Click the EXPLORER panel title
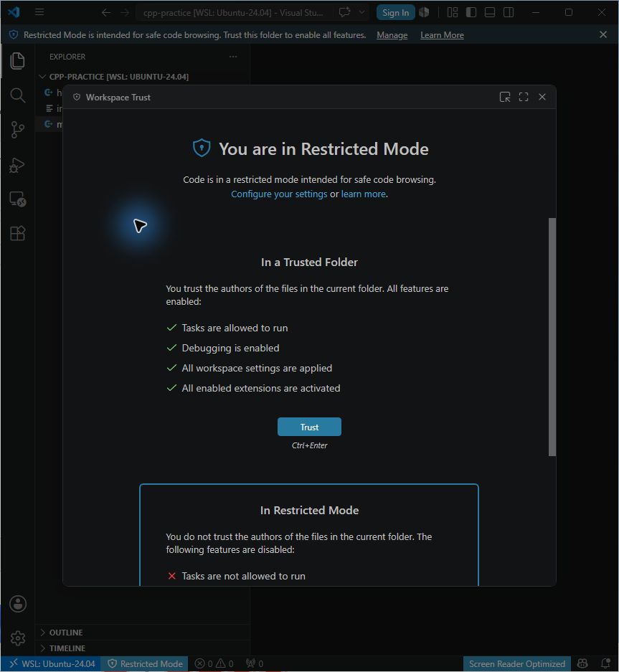Image resolution: width=619 pixels, height=672 pixels. point(67,57)
